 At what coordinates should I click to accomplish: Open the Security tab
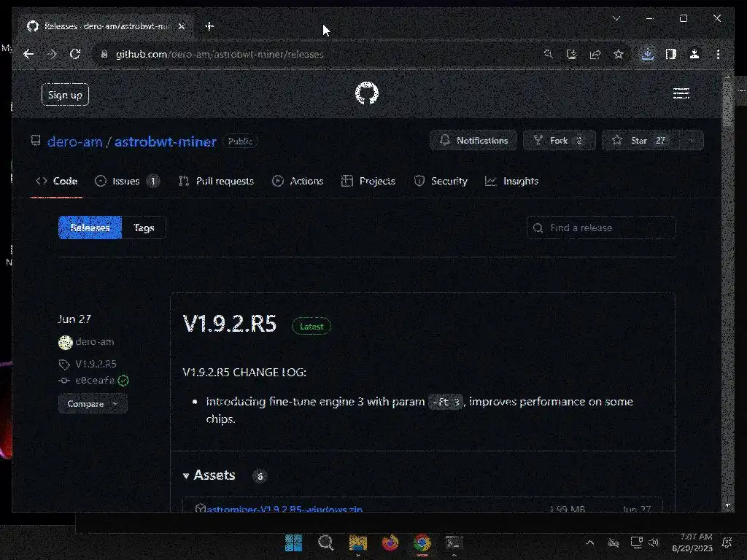(441, 181)
